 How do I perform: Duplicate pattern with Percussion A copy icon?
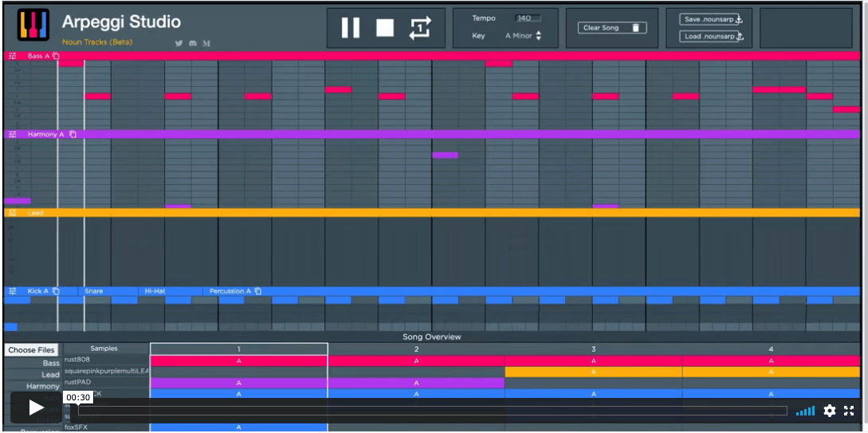[x=258, y=291]
